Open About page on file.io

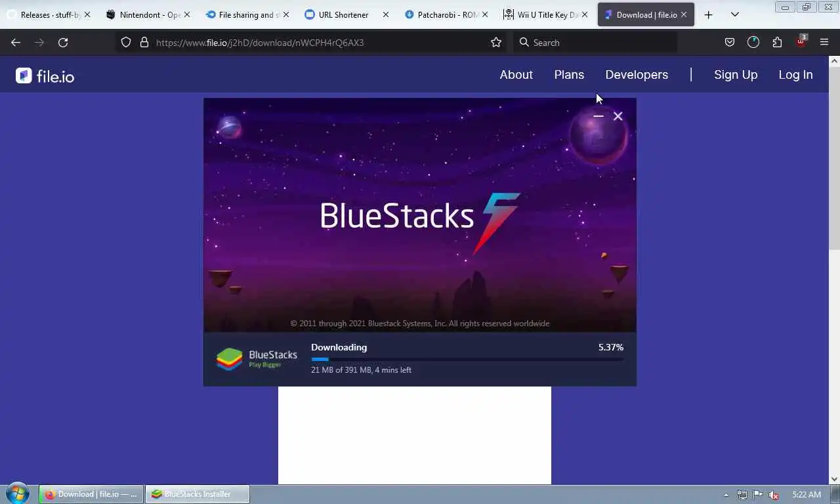click(x=516, y=75)
